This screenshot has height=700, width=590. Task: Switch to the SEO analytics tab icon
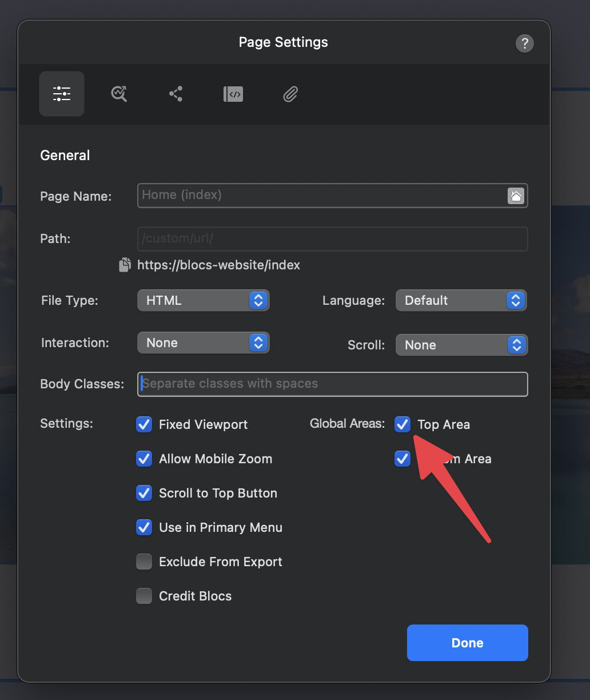[x=119, y=94]
